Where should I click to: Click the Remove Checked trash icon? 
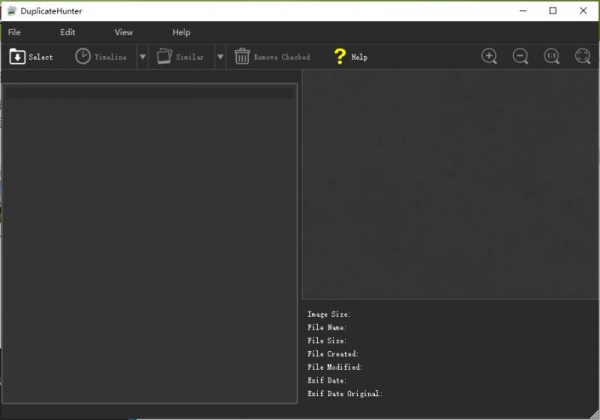point(242,57)
